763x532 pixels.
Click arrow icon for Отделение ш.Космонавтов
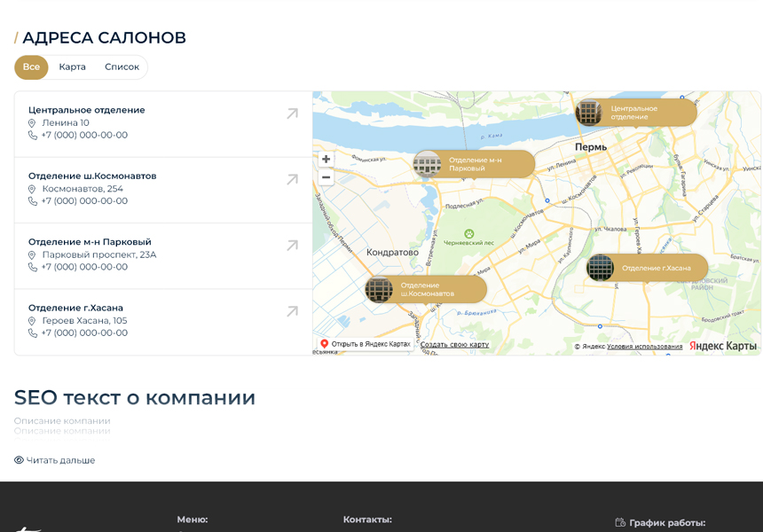(x=292, y=180)
